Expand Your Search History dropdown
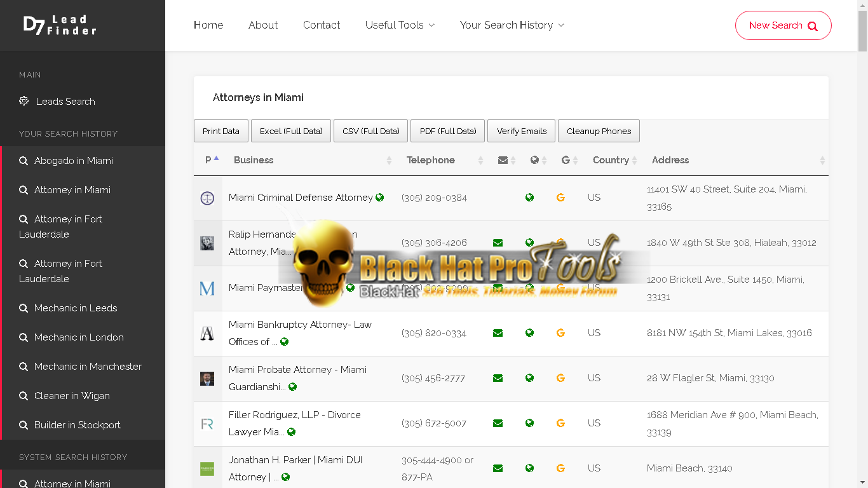This screenshot has width=868, height=488. click(512, 25)
